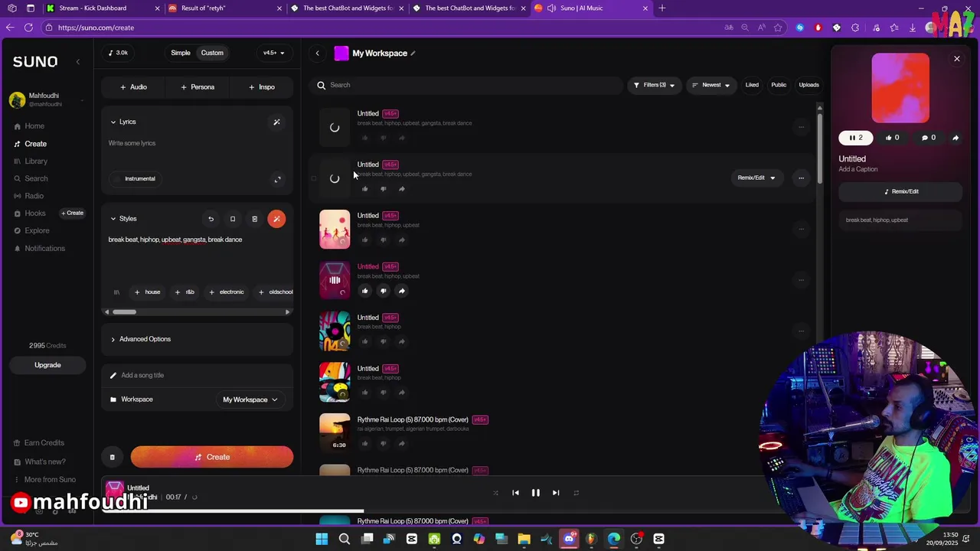980x551 pixels.
Task: Clear the form with the trash button
Action: pyautogui.click(x=112, y=458)
